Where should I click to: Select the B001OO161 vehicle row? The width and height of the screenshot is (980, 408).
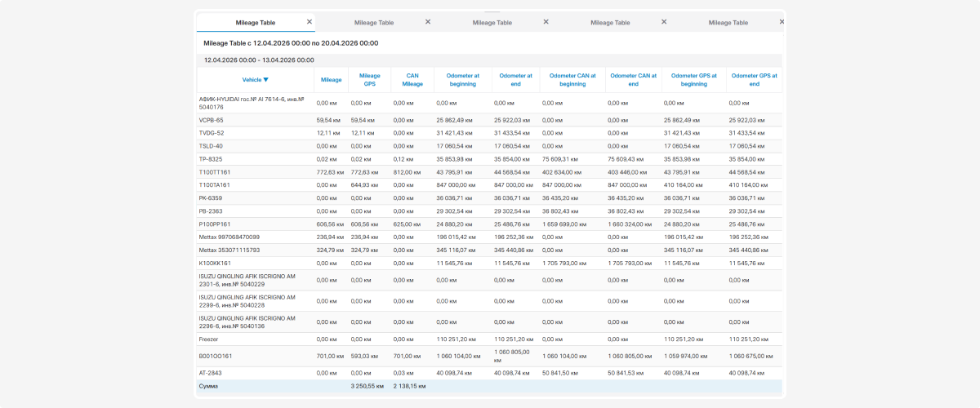coord(489,356)
